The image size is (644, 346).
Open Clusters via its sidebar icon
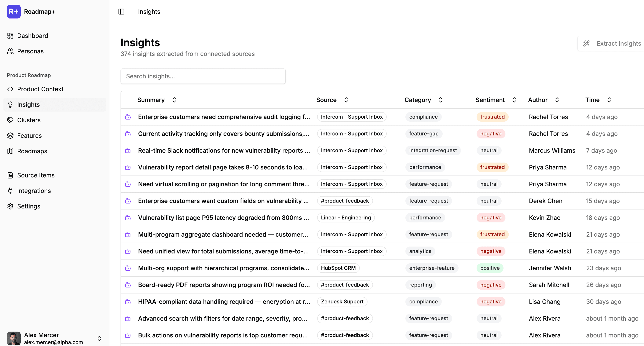pyautogui.click(x=10, y=120)
